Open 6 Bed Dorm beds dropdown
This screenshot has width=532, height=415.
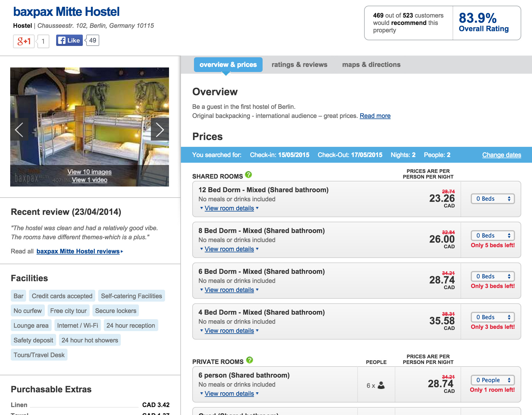[493, 276]
